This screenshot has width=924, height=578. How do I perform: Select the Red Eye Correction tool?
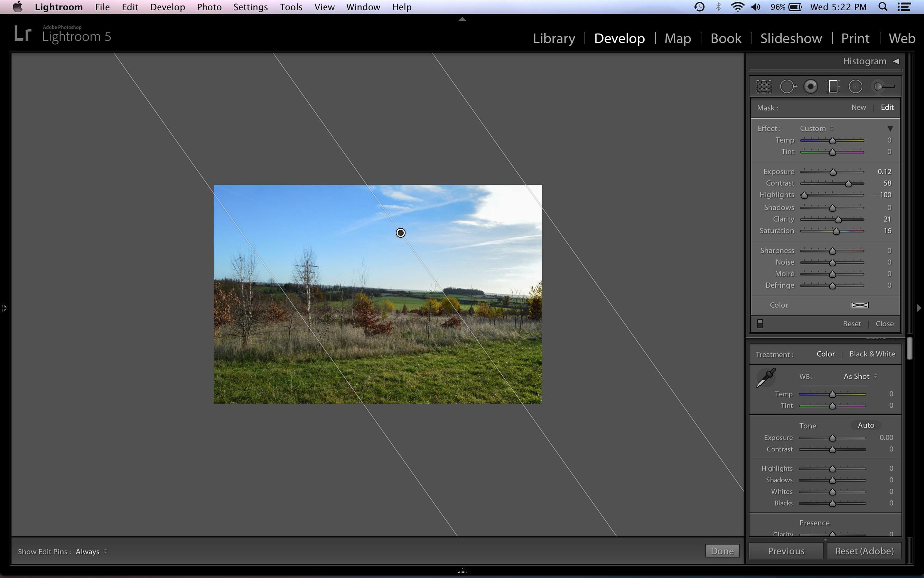pos(810,86)
